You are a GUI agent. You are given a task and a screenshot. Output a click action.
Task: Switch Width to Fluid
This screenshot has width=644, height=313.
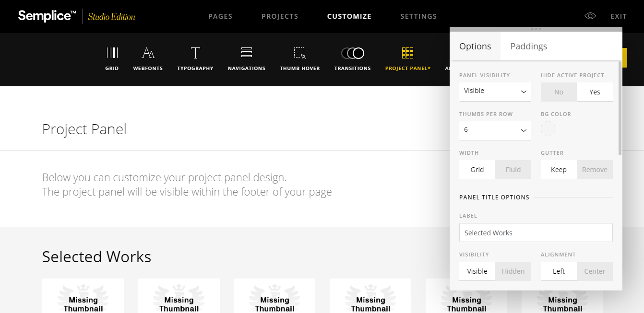coord(513,169)
